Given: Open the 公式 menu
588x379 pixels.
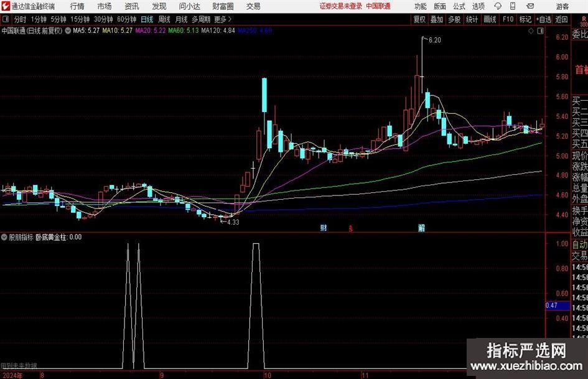Looking at the screenshot, I should [x=459, y=6].
